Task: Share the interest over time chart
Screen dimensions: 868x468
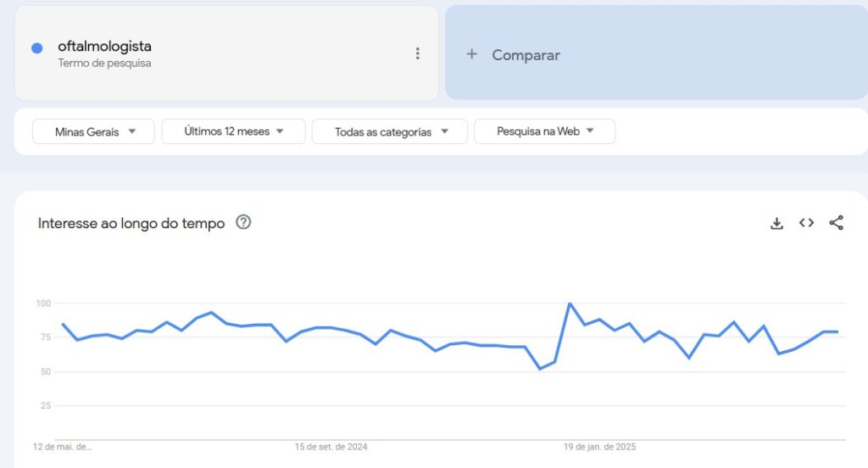Action: coord(836,223)
